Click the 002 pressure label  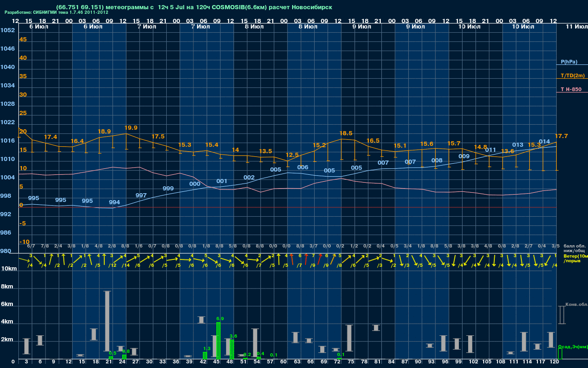[x=249, y=177]
